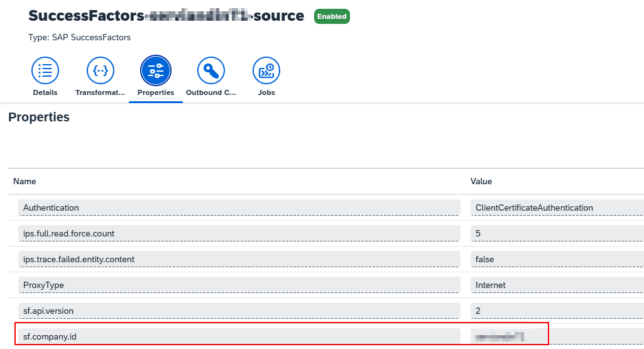Open the Jobs schedule icon
This screenshot has height=349, width=644.
[x=266, y=70]
